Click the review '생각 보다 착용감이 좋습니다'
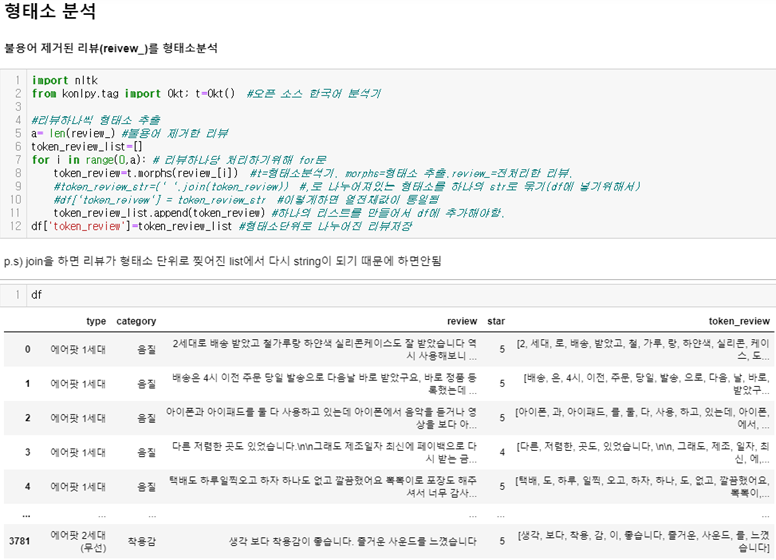This screenshot has width=776, height=560. click(353, 541)
